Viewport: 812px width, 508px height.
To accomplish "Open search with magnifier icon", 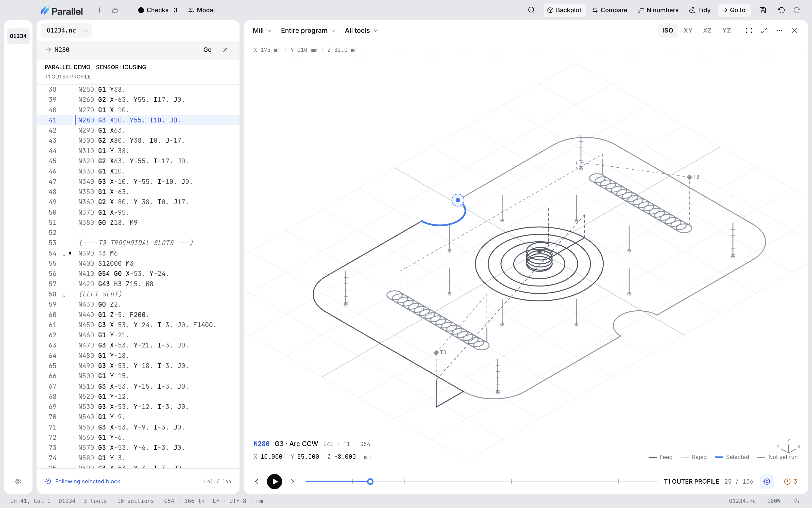I will 531,10.
